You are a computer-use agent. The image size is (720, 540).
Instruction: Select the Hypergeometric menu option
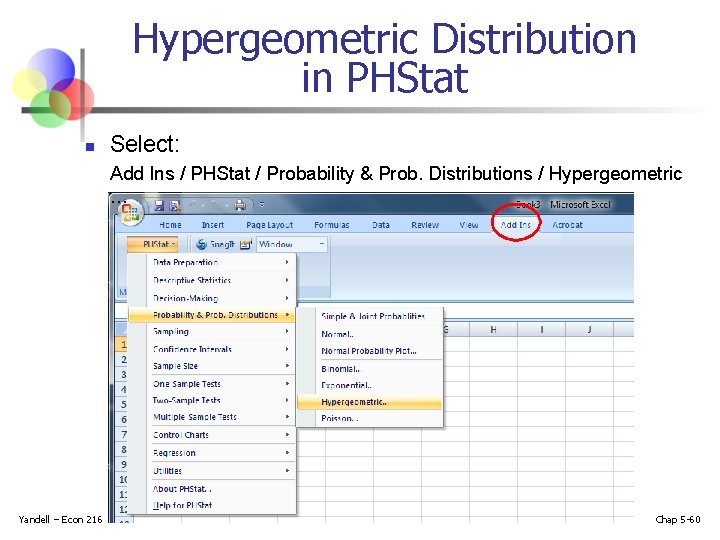coord(370,402)
